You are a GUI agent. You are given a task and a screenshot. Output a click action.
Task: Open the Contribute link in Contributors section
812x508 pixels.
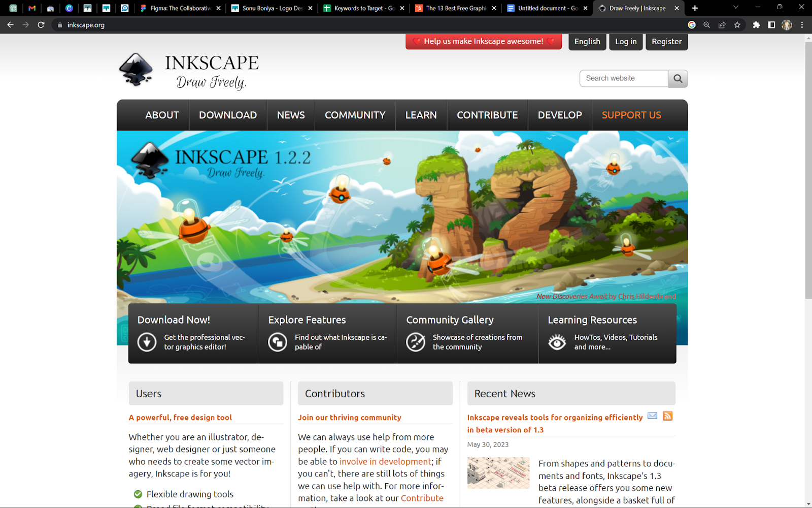click(x=422, y=498)
